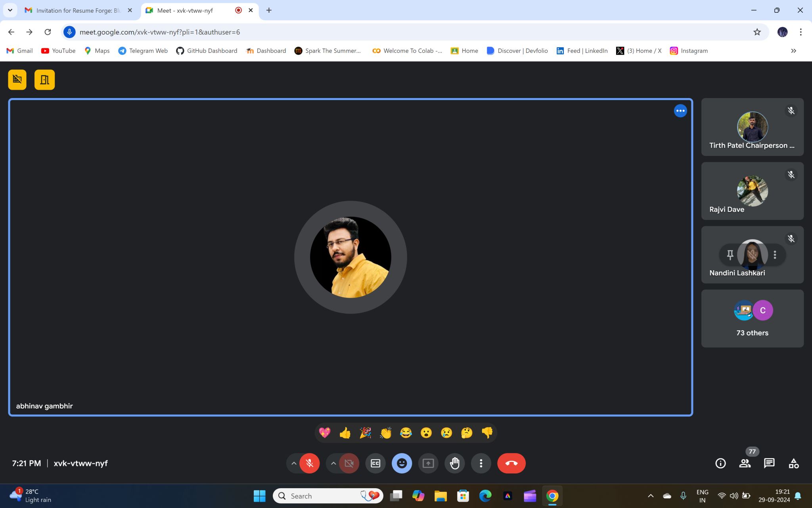Open Welcome To Colab bookmark
Viewport: 812px width, 508px height.
pyautogui.click(x=407, y=51)
